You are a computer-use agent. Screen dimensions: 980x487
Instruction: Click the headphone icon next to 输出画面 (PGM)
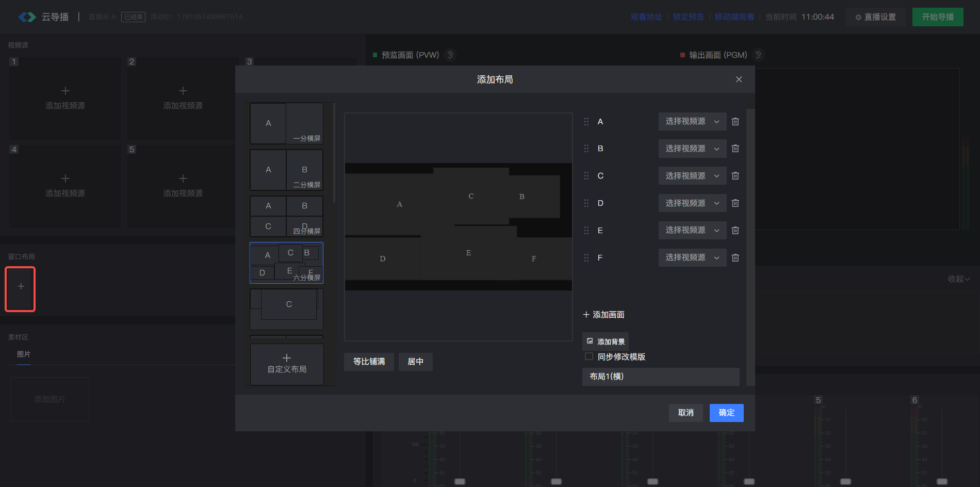tap(758, 55)
